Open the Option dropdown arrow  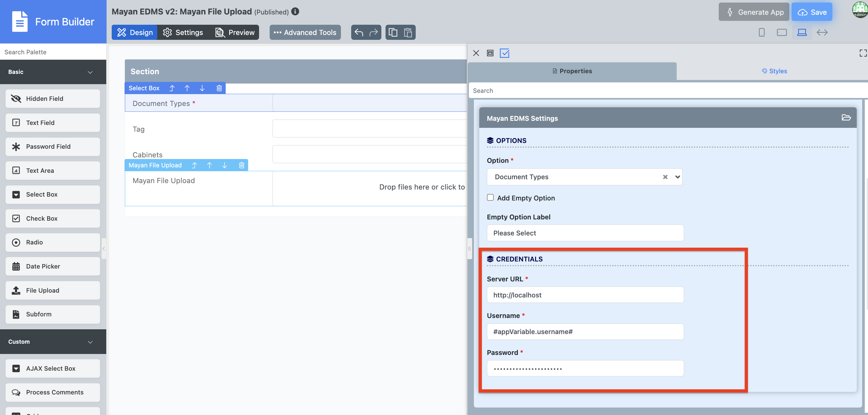coord(677,177)
